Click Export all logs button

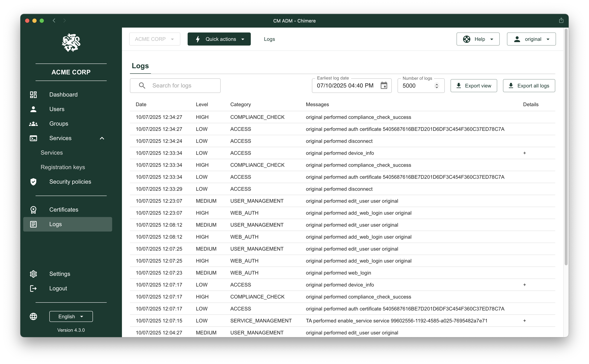[529, 86]
